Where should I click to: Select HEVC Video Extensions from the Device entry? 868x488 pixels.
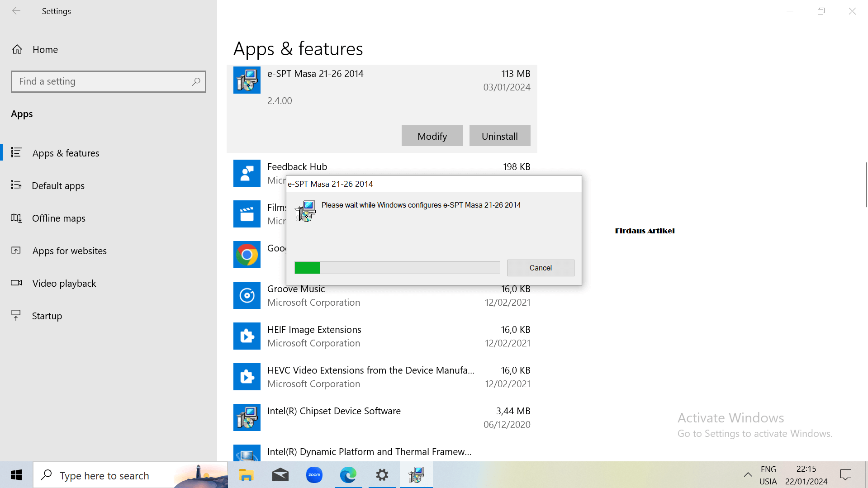[382, 377]
